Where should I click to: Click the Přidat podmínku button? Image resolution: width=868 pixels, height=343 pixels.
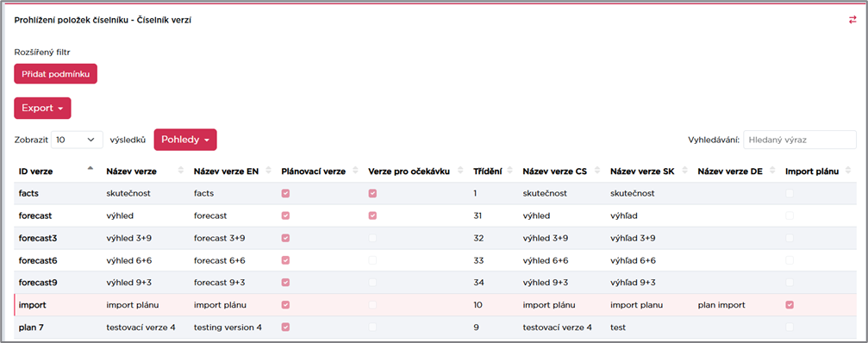pyautogui.click(x=55, y=73)
